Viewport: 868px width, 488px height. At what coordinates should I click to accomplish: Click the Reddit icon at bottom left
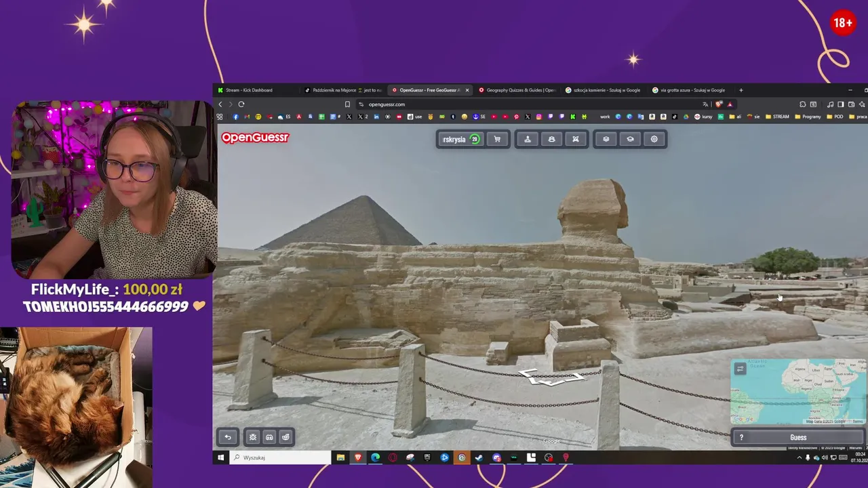coord(285,437)
